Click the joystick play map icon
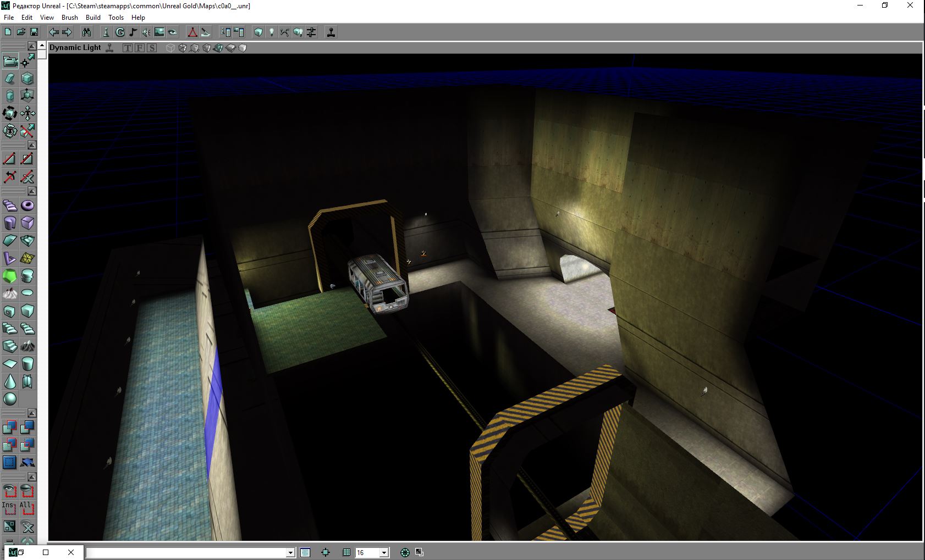Screen dimensions: 925x560 point(331,32)
